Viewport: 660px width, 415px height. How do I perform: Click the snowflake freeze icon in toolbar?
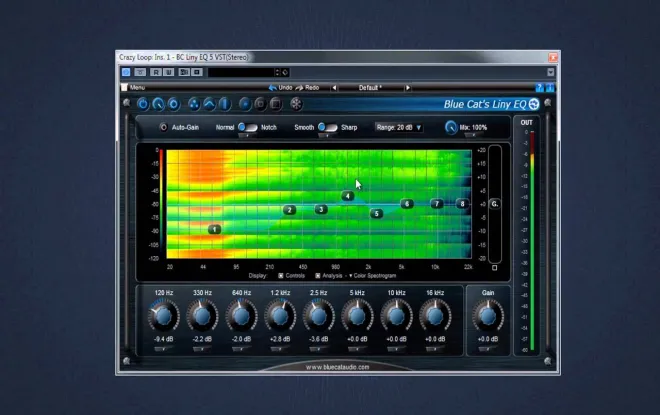[x=296, y=104]
